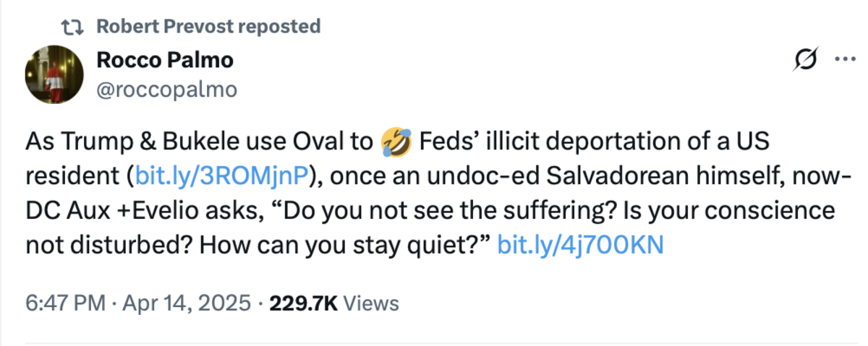Click the repost arrows icon
Viewport: 868px width, 346px height.
tap(72, 27)
